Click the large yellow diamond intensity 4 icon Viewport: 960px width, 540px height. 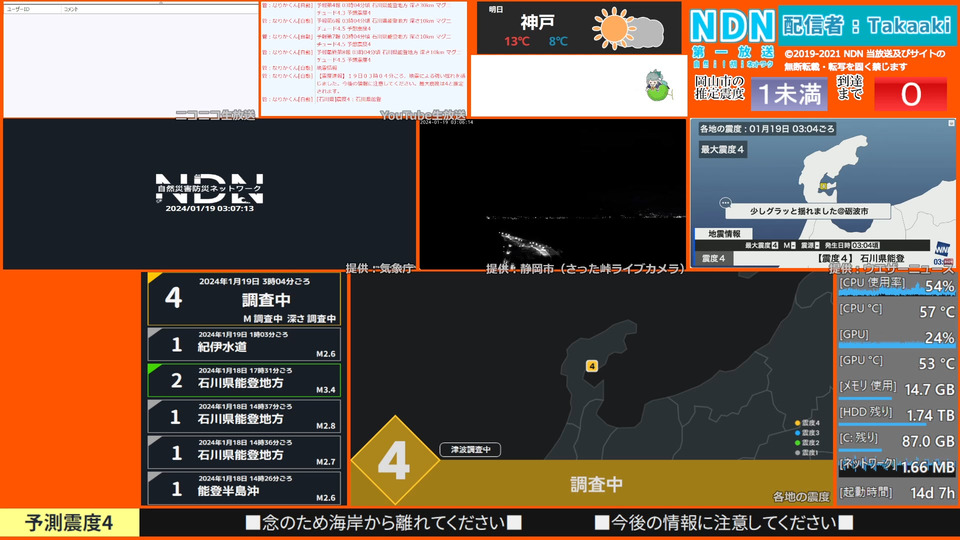pyautogui.click(x=395, y=460)
